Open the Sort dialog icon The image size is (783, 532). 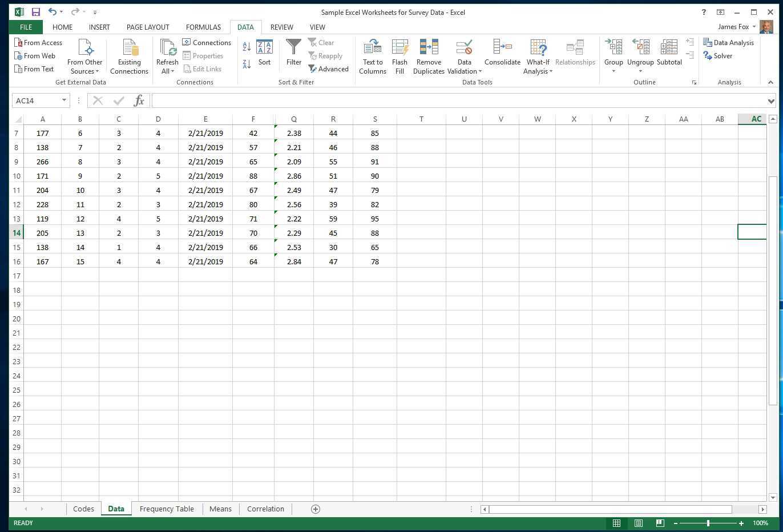pos(264,47)
